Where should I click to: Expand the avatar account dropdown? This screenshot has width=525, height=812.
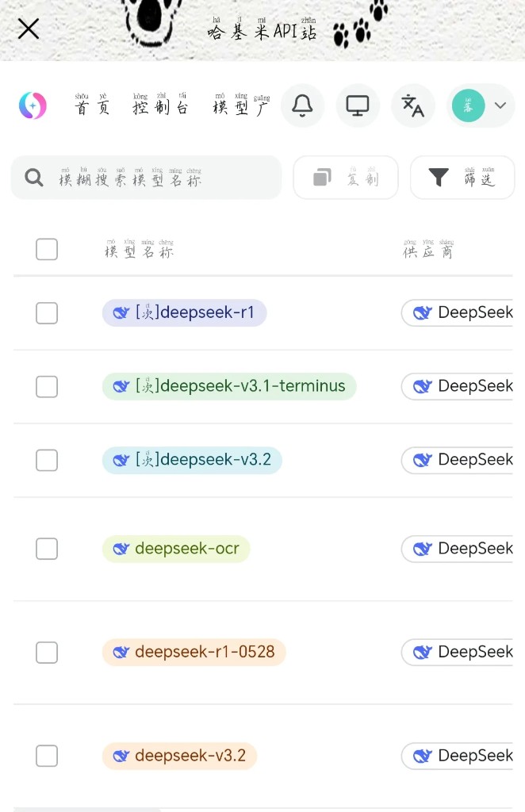(x=500, y=105)
